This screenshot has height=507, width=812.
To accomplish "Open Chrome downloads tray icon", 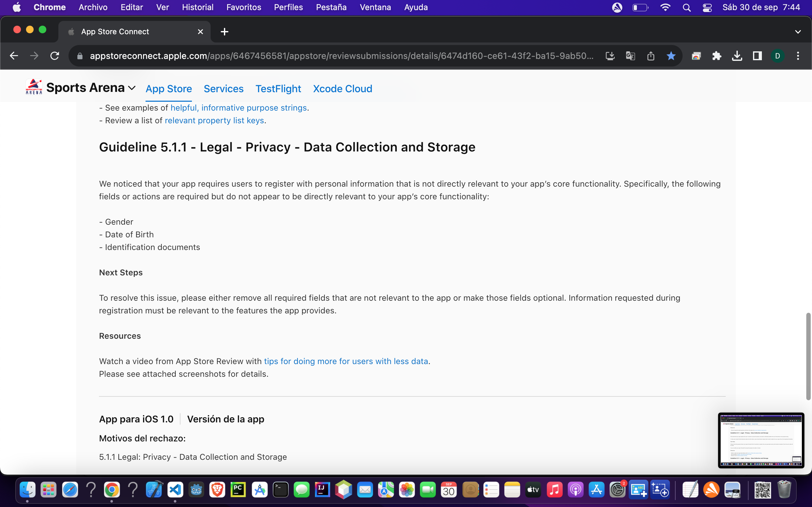I will (x=737, y=56).
